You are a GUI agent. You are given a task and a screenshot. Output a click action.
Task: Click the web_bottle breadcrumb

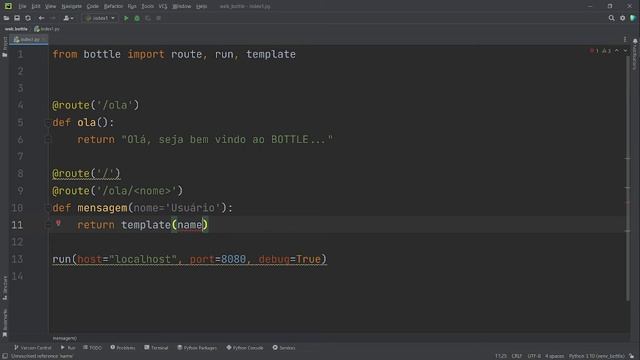[x=16, y=29]
